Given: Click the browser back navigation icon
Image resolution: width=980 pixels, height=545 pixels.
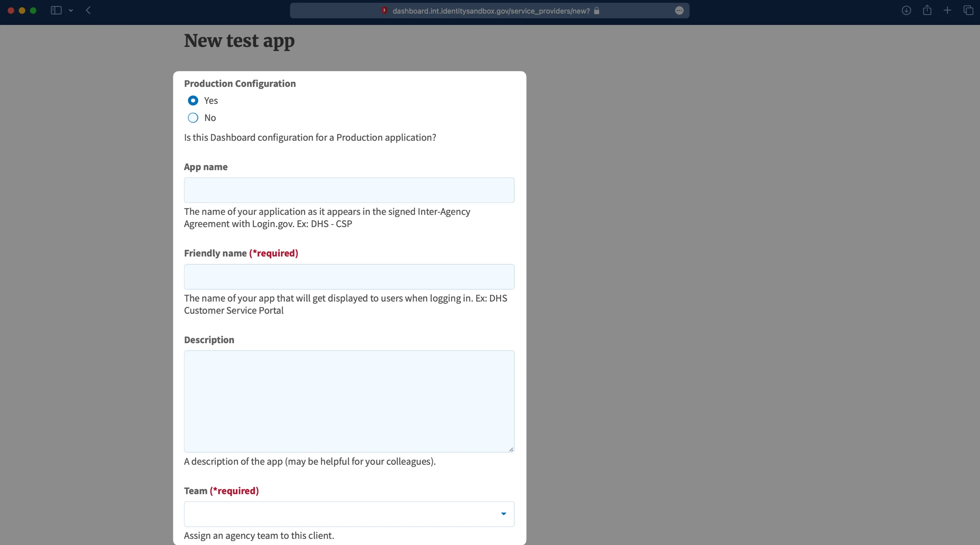Looking at the screenshot, I should 87,10.
